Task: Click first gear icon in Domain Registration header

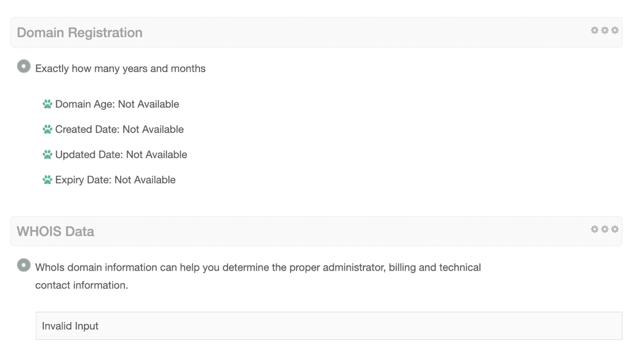Action: tap(594, 30)
